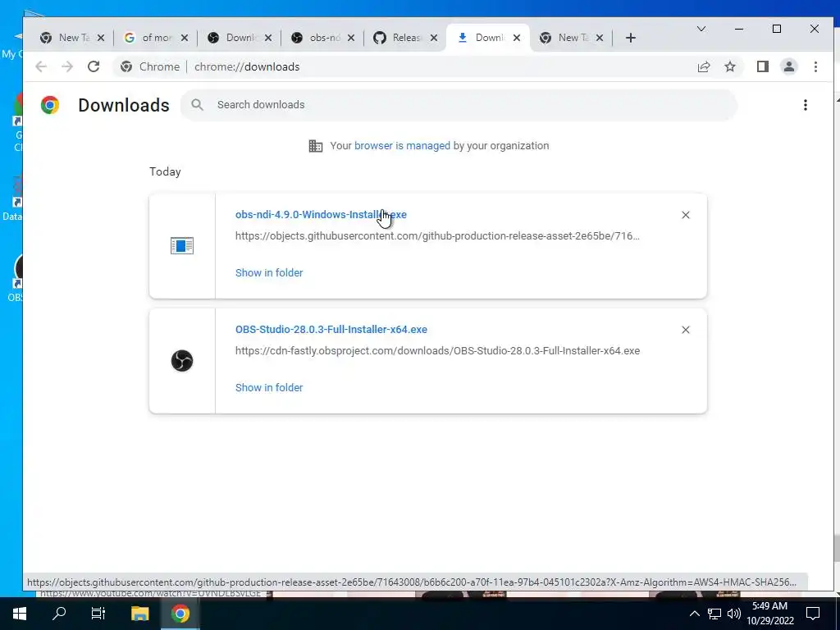Open network status tray icon
Viewport: 840px width, 630px height.
714,614
